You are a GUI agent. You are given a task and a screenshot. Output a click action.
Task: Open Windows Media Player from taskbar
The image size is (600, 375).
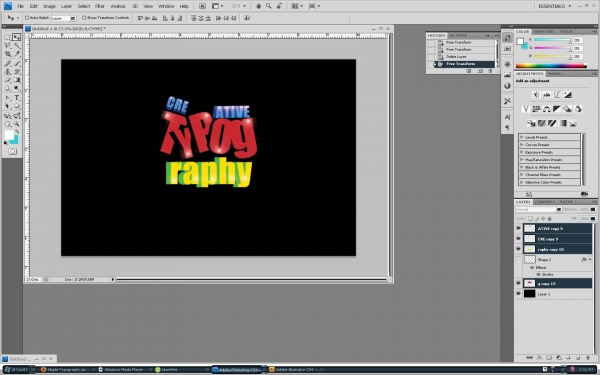pos(123,370)
